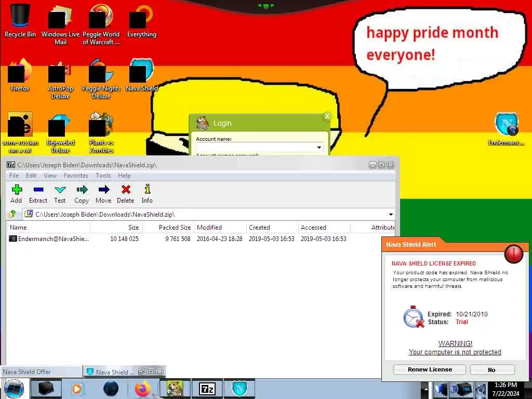Open the Windows Start orb
Image resolution: width=532 pixels, height=399 pixels.
[x=14, y=389]
